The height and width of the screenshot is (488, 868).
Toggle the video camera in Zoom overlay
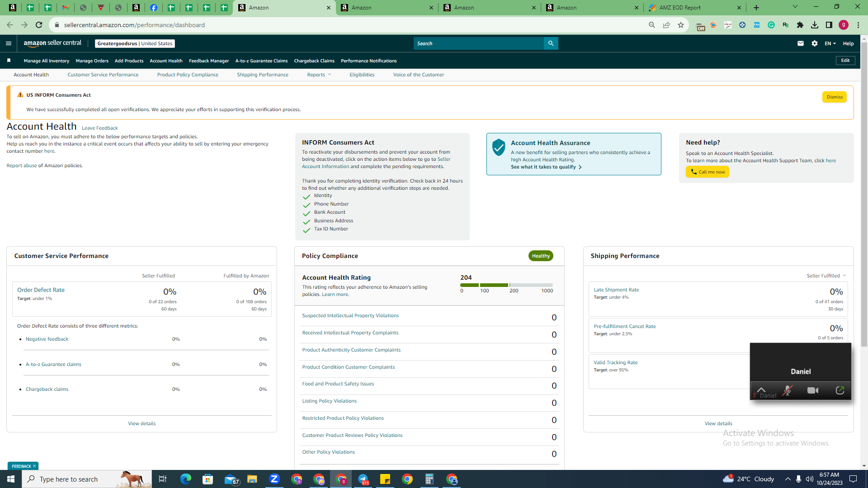[813, 390]
